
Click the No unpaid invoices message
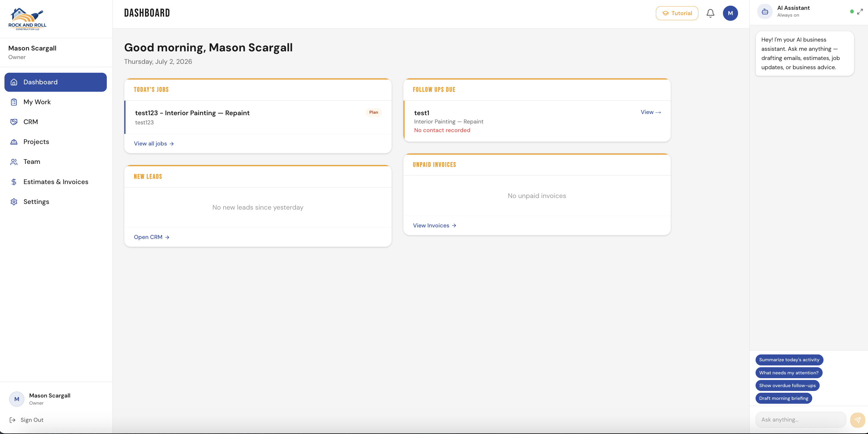tap(537, 196)
